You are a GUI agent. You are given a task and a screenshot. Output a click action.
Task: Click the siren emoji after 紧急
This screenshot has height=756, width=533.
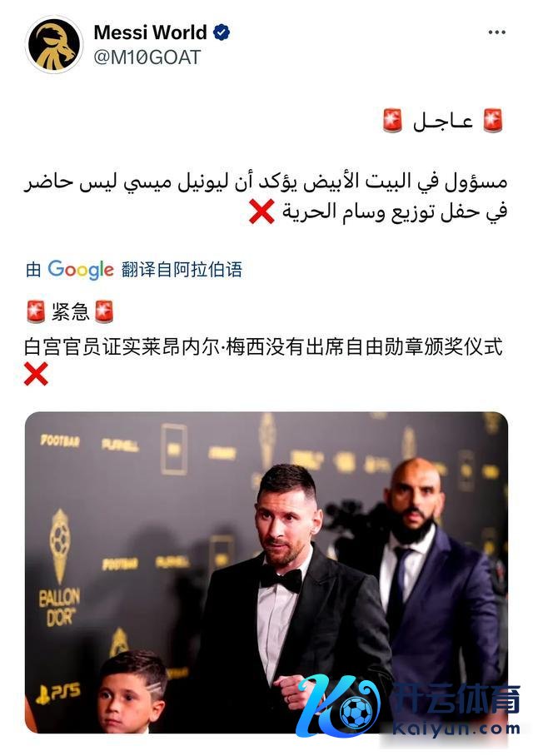click(104, 311)
